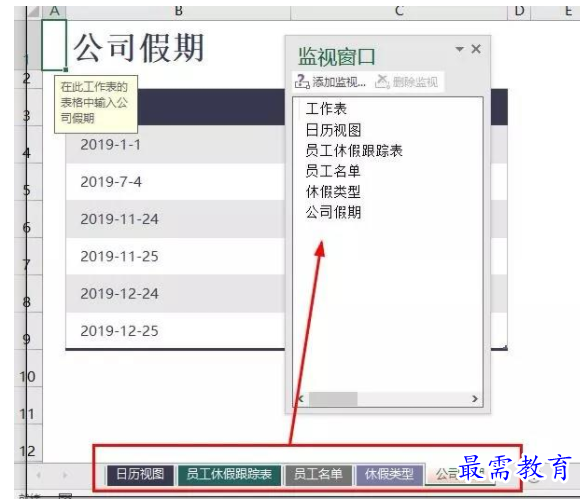This screenshot has height=499, width=580.
Task: Click the Delete Watch (删除监视) button
Action: pos(406,81)
